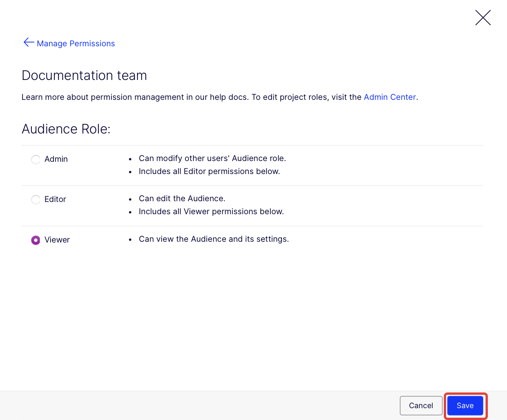The height and width of the screenshot is (420, 507).
Task: Click the Audience Role heading
Action: pos(66,129)
